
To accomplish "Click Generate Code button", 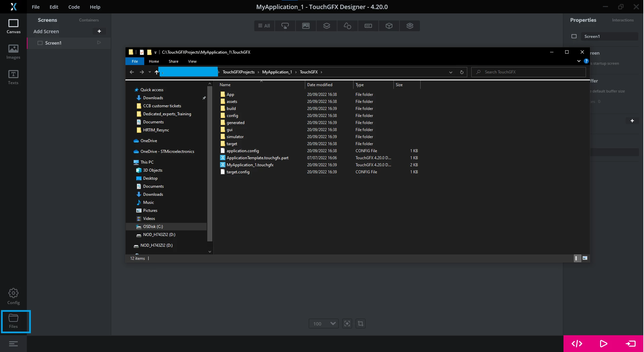I will tap(577, 344).
